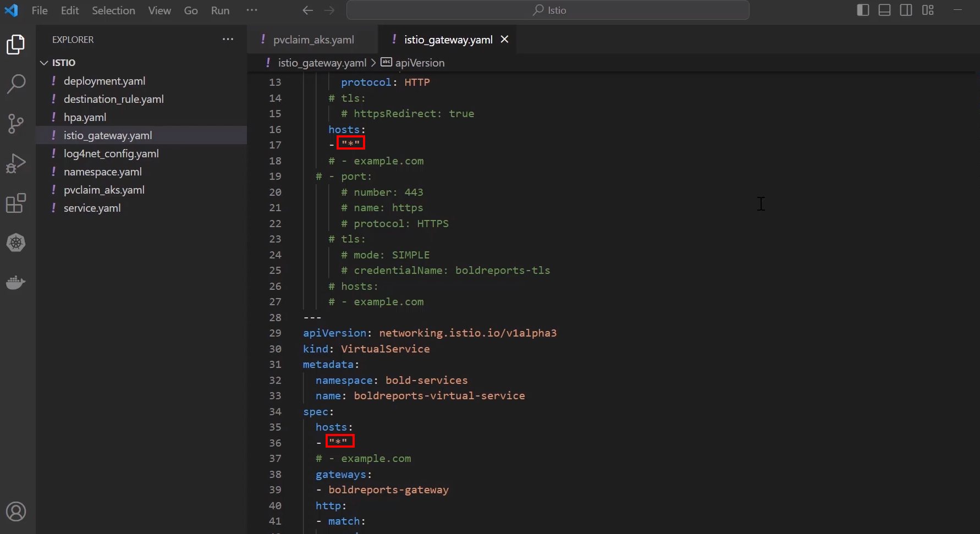Open Explorer views and more actions
The image size is (980, 534).
pyautogui.click(x=228, y=40)
